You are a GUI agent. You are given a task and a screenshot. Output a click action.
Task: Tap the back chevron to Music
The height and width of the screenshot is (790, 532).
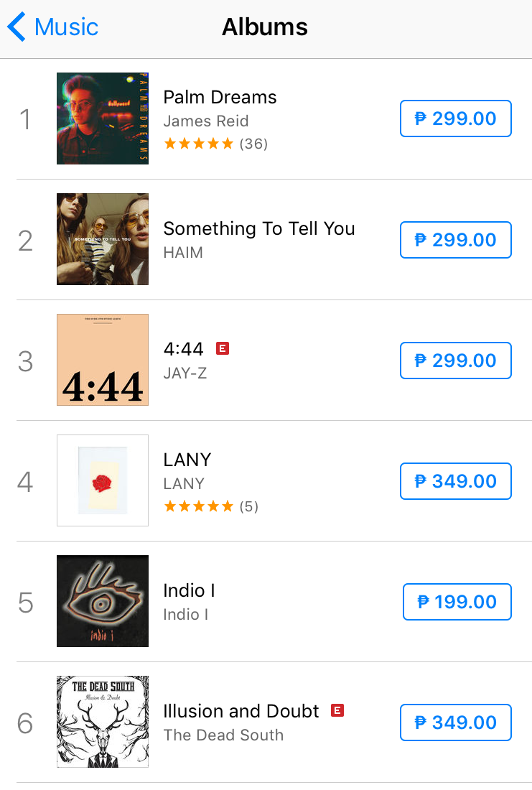(x=17, y=27)
